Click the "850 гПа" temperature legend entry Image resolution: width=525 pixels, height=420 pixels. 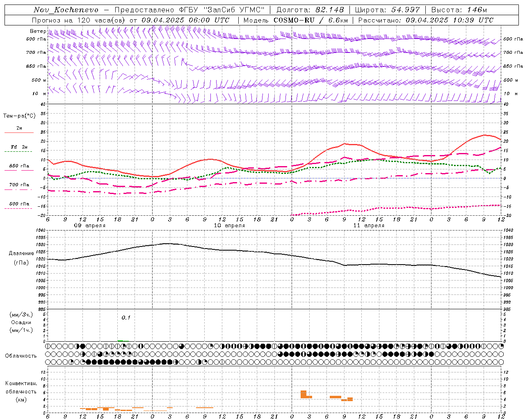[19, 166]
